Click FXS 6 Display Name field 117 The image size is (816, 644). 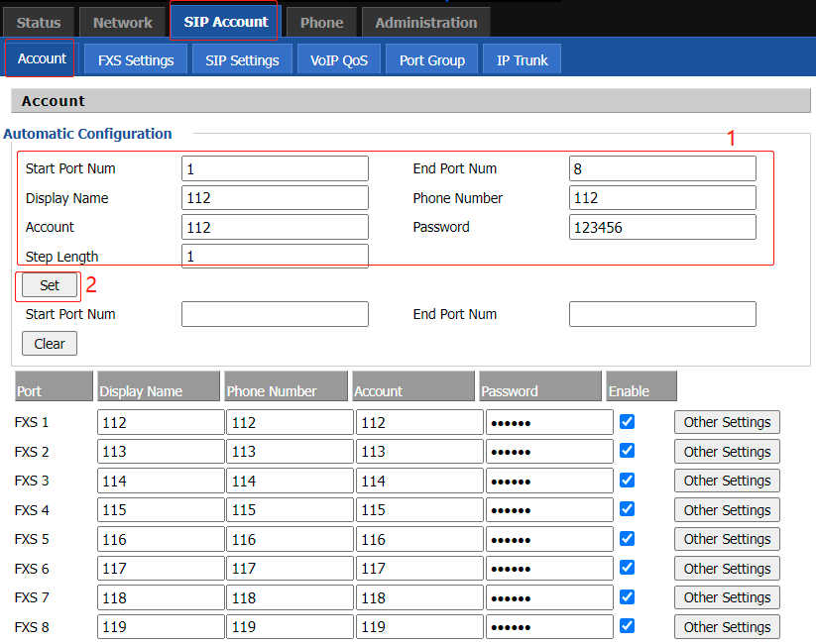[161, 569]
